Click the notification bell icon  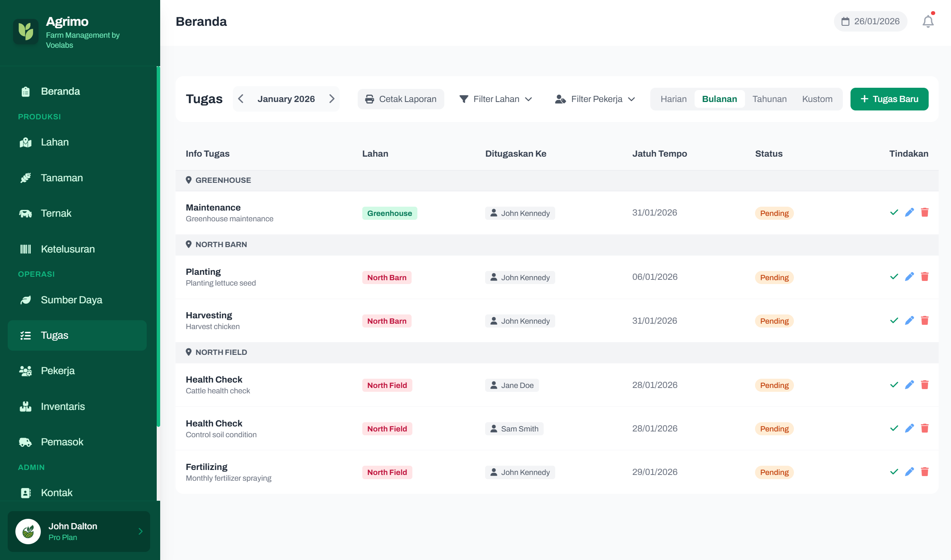[928, 22]
